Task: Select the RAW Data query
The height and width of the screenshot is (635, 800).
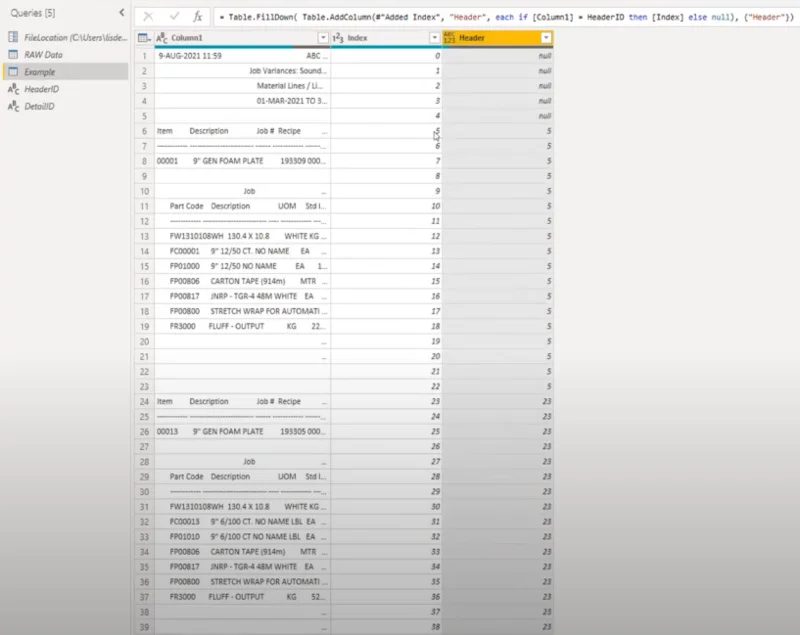Action: tap(66, 55)
